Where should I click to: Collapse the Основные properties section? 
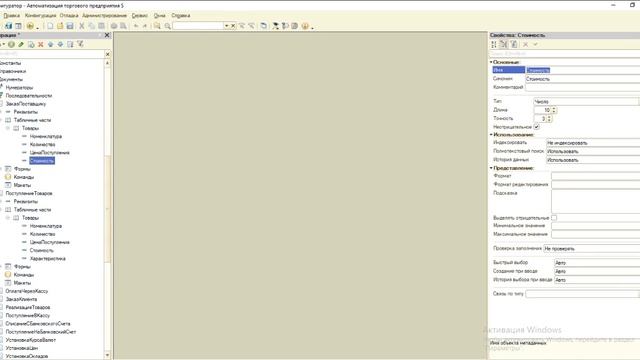pos(491,62)
